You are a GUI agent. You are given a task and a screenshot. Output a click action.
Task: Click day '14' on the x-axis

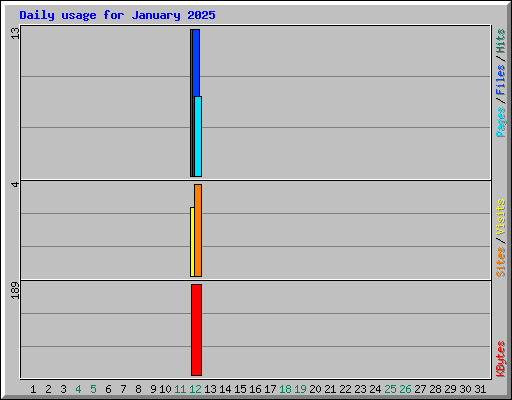(x=225, y=389)
